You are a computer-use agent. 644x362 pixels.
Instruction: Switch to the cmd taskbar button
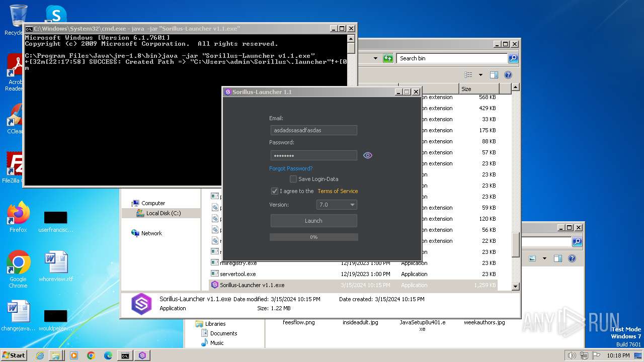(125, 355)
